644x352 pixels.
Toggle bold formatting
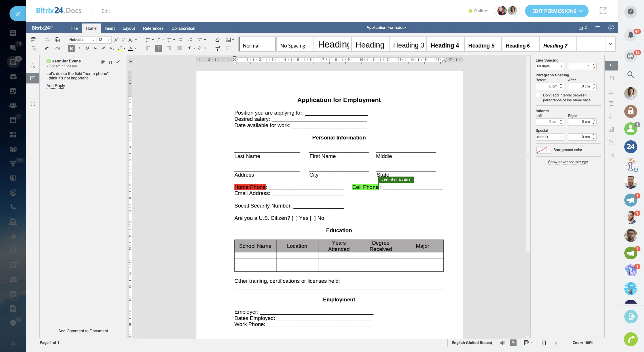click(x=71, y=49)
